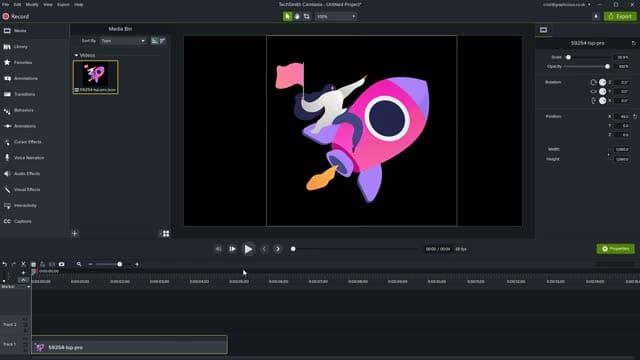
Task: Click the plus icon to import media
Action: pyautogui.click(x=75, y=233)
